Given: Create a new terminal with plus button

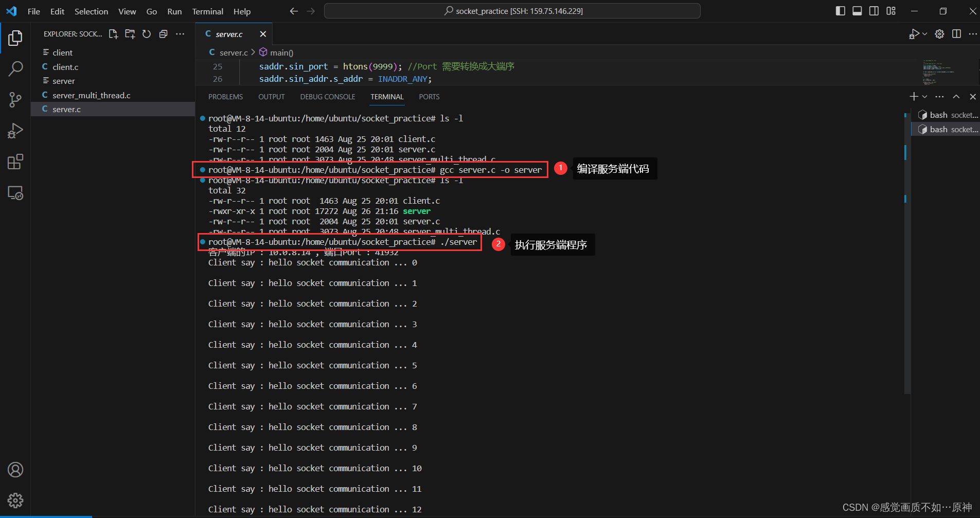Looking at the screenshot, I should 914,97.
